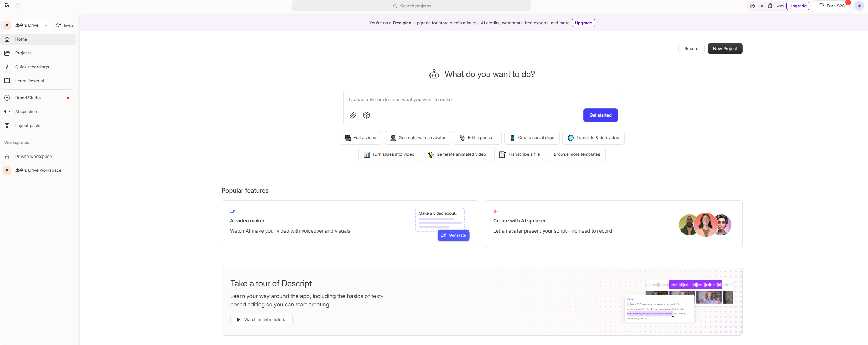868x345 pixels.
Task: Click the Search projects field
Action: (x=411, y=6)
